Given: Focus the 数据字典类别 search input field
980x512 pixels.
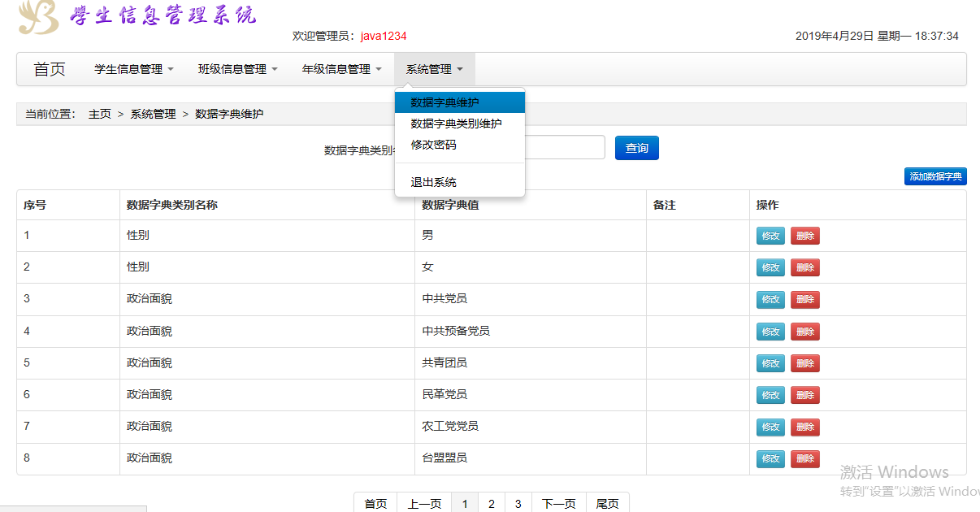Looking at the screenshot, I should tap(565, 147).
